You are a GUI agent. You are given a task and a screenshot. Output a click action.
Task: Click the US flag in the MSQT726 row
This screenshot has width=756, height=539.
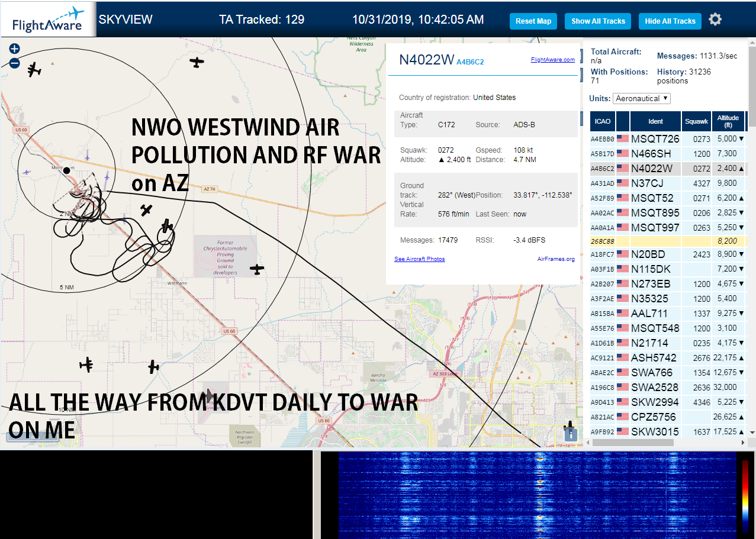[622, 139]
